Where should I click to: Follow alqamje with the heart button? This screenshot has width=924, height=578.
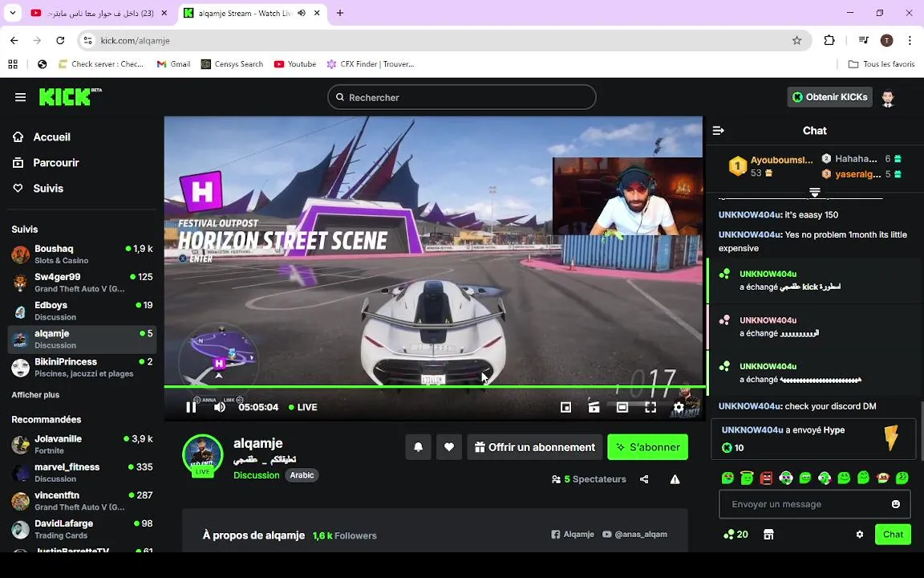449,447
